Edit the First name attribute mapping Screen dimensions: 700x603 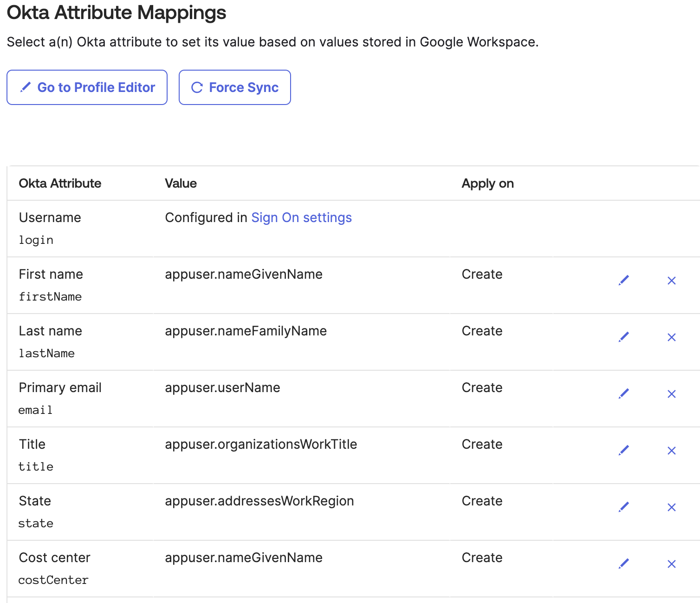click(x=624, y=280)
